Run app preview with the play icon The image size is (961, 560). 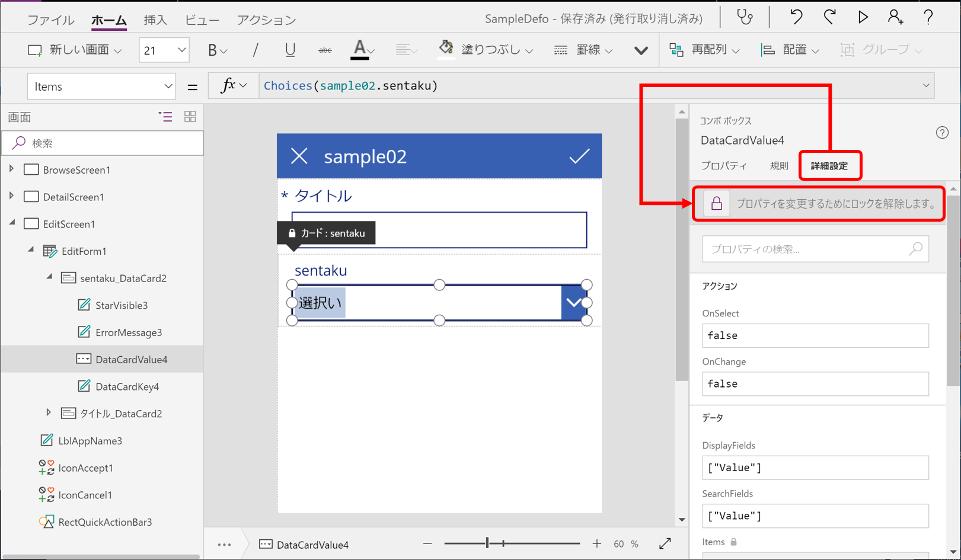point(863,17)
